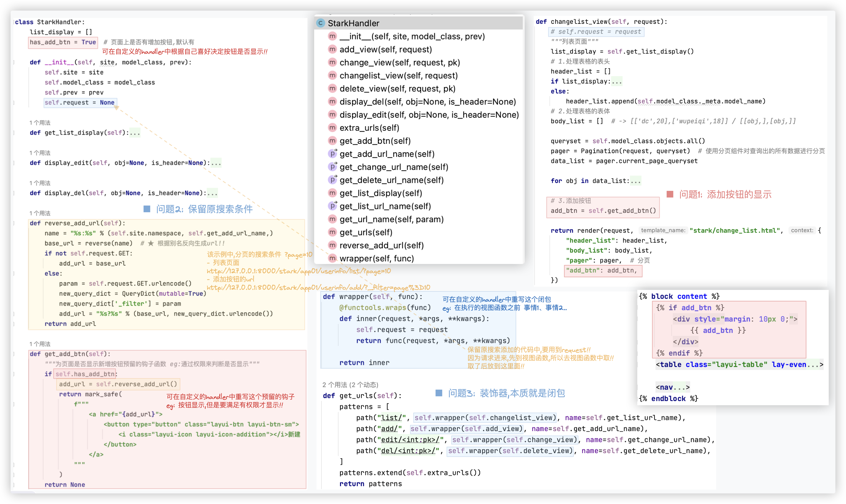Select get_urls(self) in structure popup
The height and width of the screenshot is (504, 846).
tap(366, 232)
